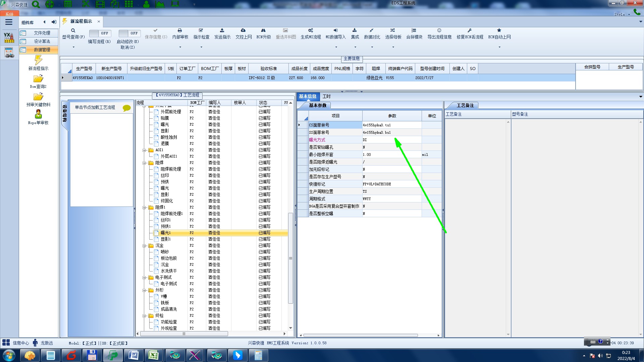Open the 选择母板 dropdown arrow

click(x=393, y=47)
